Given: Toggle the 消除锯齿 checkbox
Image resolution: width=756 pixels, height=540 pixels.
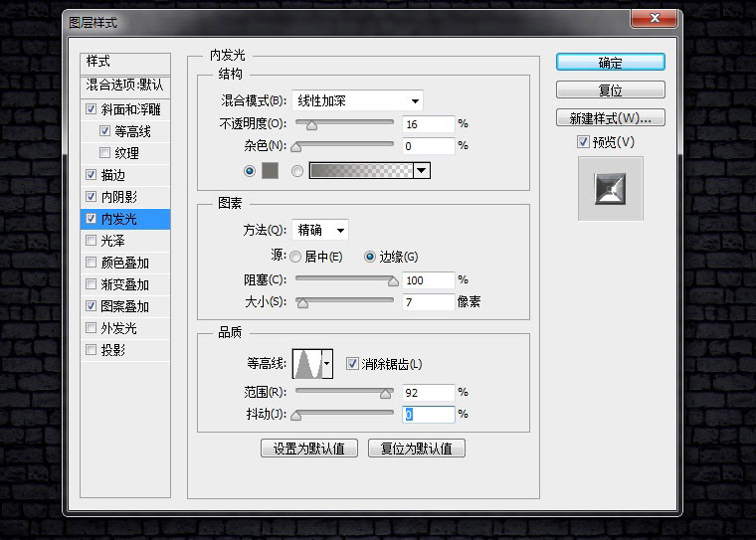Looking at the screenshot, I should pyautogui.click(x=352, y=364).
